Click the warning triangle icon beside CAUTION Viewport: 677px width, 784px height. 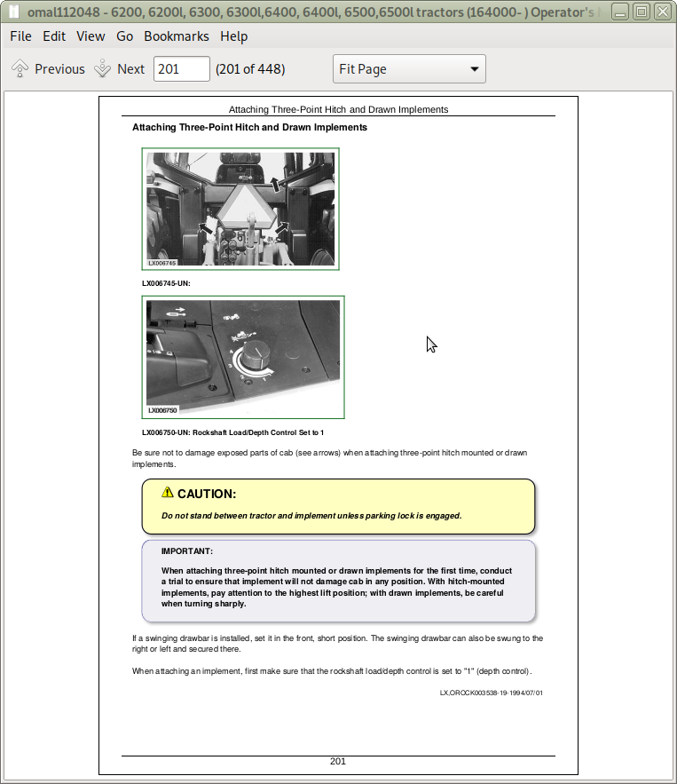click(x=168, y=493)
